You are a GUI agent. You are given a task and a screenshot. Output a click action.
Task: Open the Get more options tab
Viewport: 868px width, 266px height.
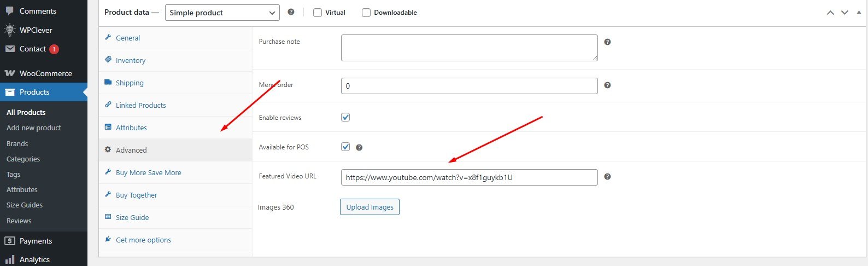pyautogui.click(x=175, y=240)
